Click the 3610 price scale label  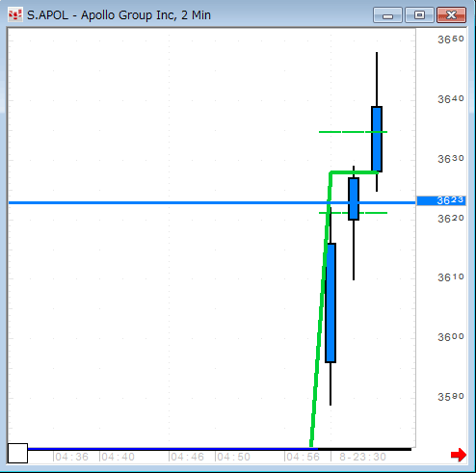coord(451,277)
